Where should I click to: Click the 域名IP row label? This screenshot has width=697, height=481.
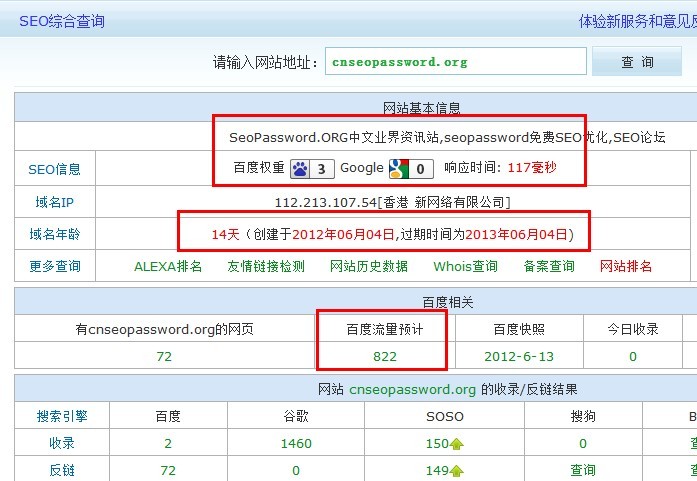(x=55, y=202)
